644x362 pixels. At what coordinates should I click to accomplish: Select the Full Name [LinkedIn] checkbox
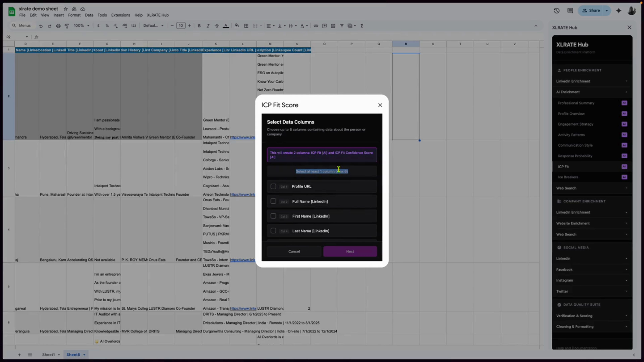tap(273, 201)
